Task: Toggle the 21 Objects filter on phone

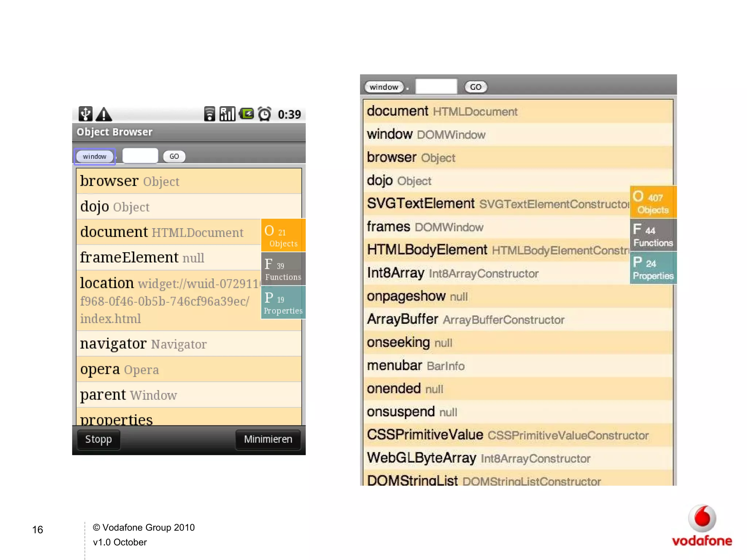Action: coord(283,236)
